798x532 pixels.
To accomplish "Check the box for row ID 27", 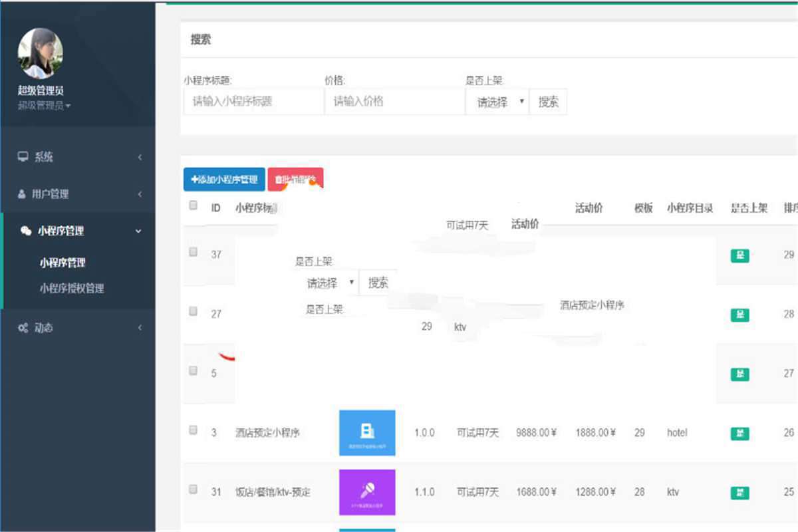I will click(x=194, y=311).
